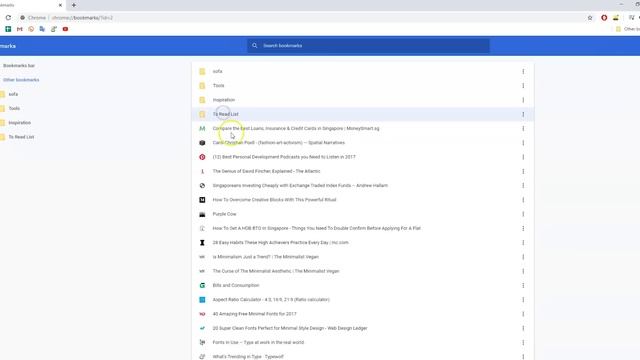Select Other bookmarks in the sidebar

[21, 80]
